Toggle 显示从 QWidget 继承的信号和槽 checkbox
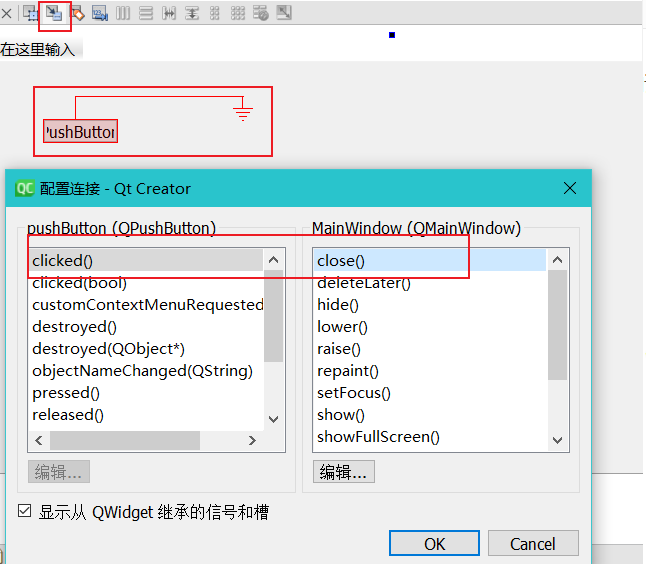The width and height of the screenshot is (646, 564). (x=24, y=511)
